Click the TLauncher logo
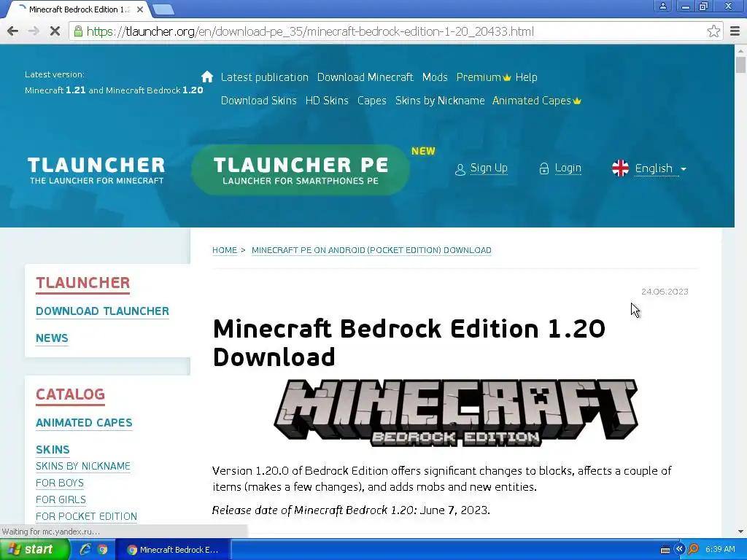Image resolution: width=747 pixels, height=560 pixels. 96,171
